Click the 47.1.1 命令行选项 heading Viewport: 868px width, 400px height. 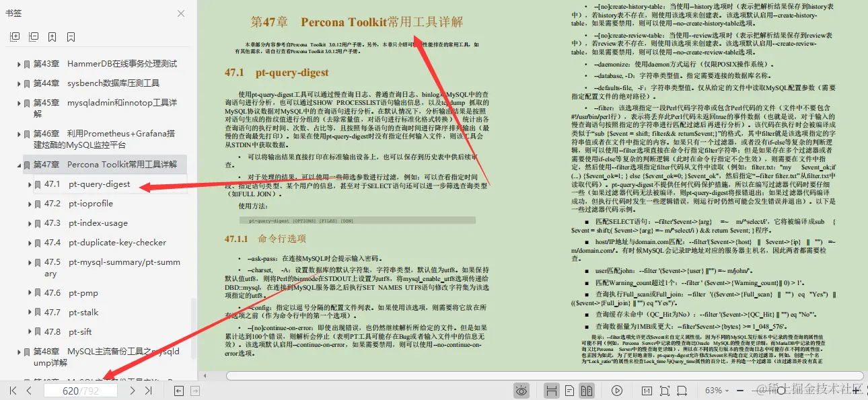265,239
